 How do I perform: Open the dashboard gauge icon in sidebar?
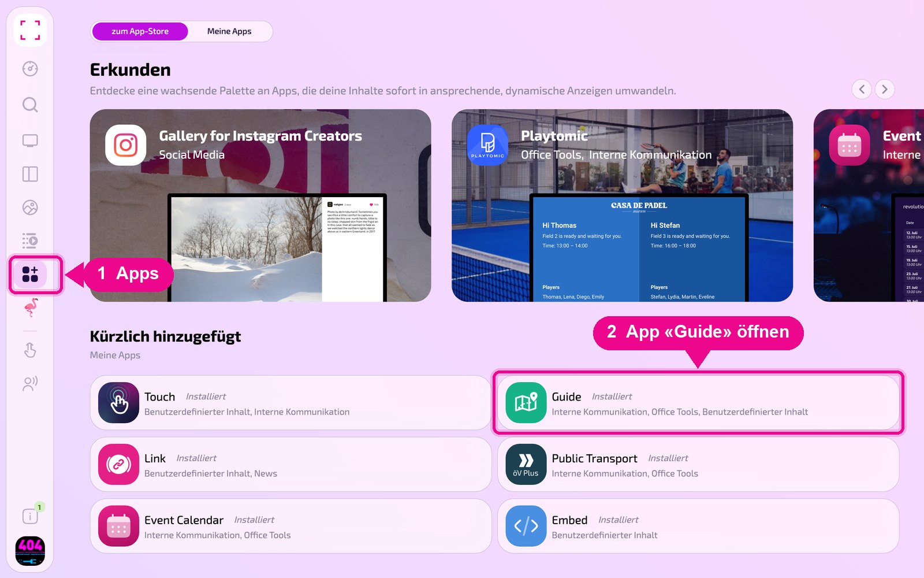(x=30, y=69)
